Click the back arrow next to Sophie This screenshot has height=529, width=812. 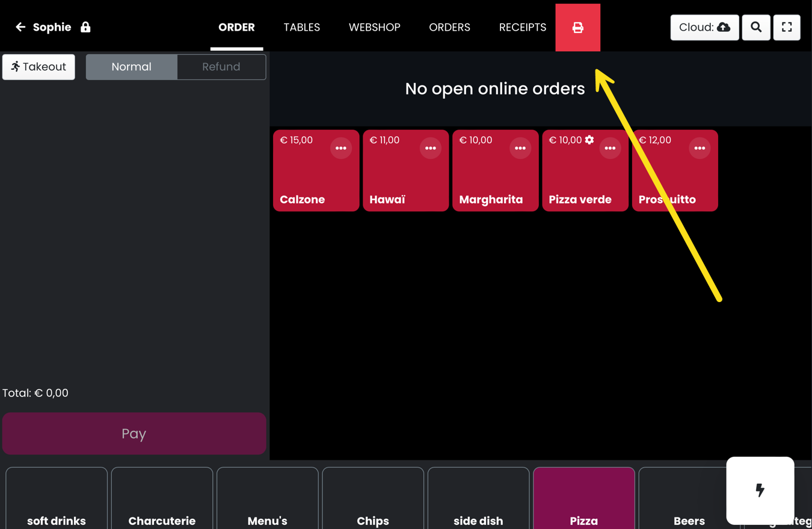pos(20,27)
